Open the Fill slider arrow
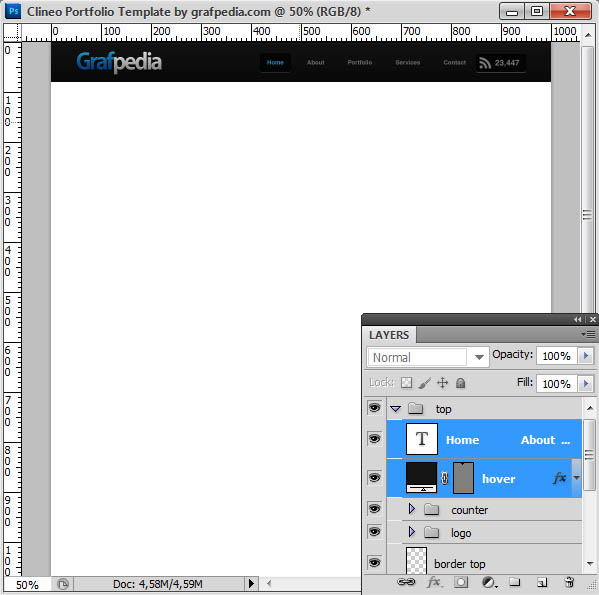 tap(586, 383)
